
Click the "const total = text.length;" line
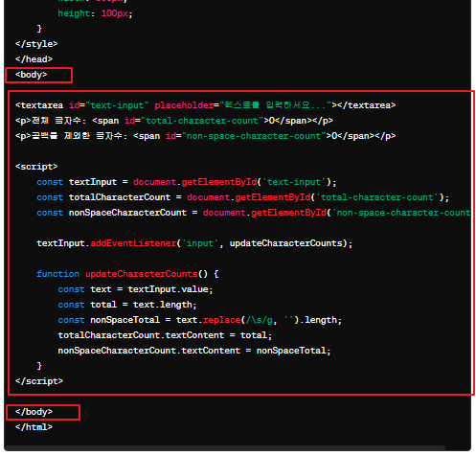(x=127, y=305)
